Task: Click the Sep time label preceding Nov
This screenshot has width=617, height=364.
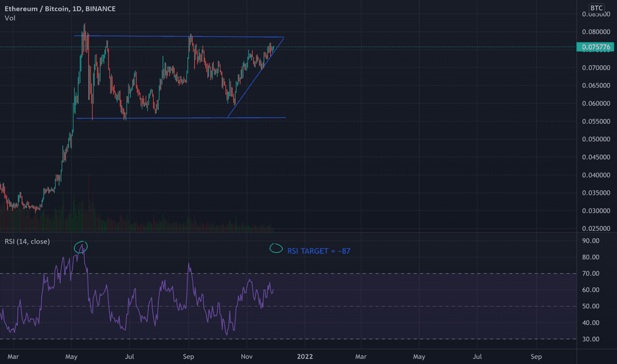Action: pyautogui.click(x=189, y=357)
